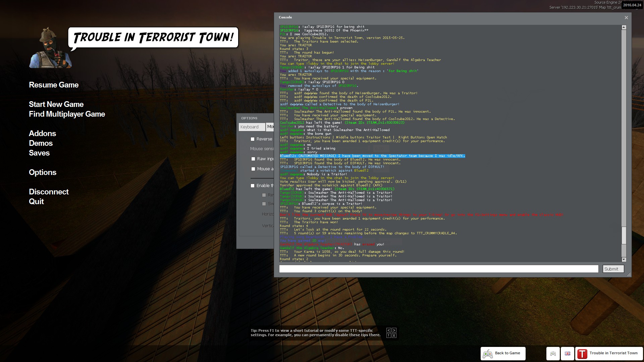Click the tip help question mark
The image size is (644, 362).
[x=388, y=336]
